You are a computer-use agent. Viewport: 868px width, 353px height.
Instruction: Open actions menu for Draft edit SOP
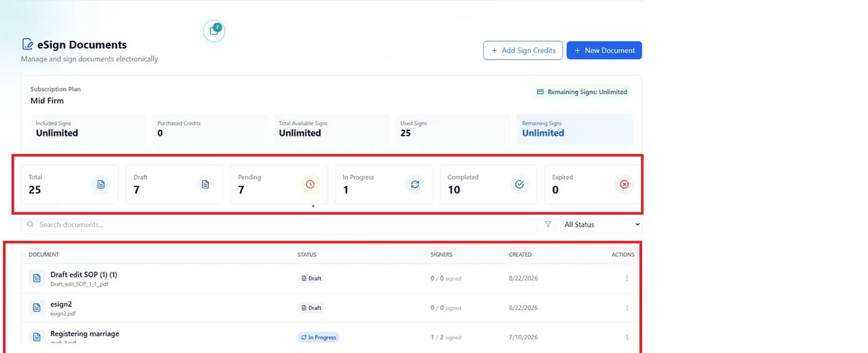627,279
